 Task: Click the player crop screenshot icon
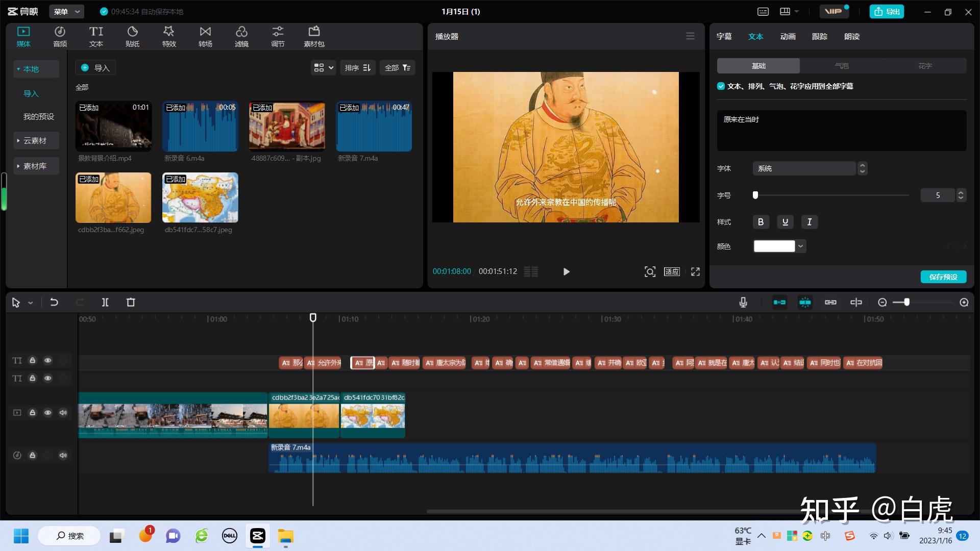click(x=650, y=271)
